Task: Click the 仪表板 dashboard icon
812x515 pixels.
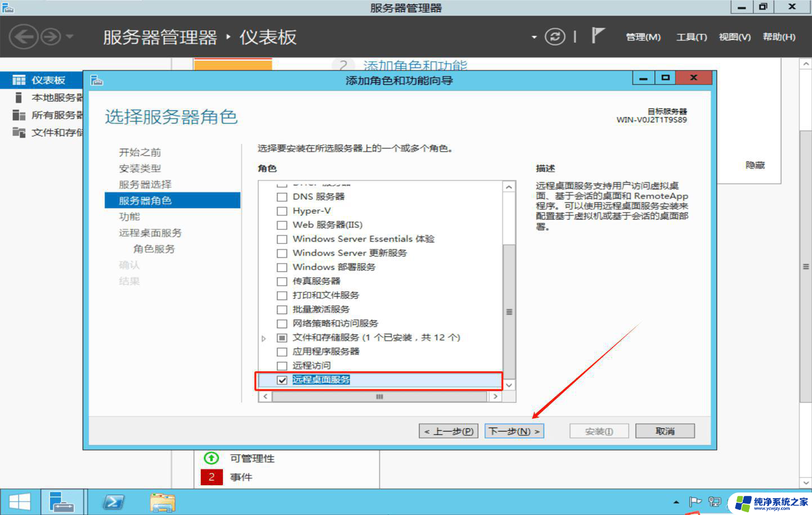Action: click(x=19, y=80)
